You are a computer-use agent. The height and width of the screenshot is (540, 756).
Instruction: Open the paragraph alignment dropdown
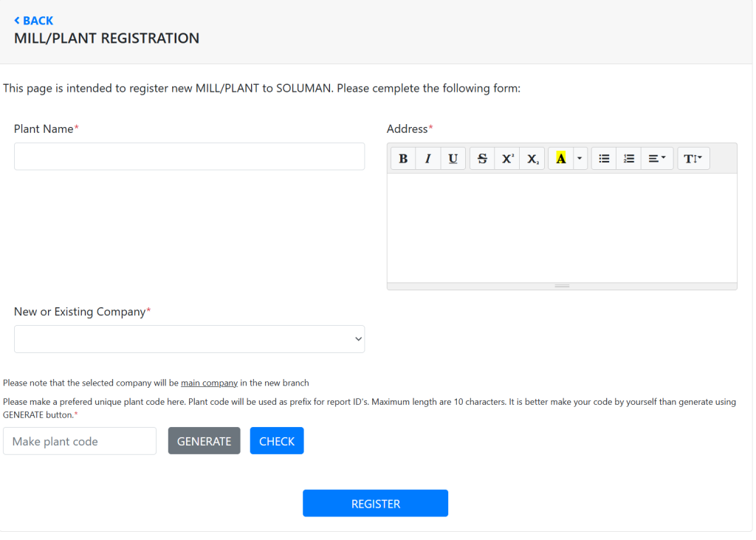[x=657, y=159]
